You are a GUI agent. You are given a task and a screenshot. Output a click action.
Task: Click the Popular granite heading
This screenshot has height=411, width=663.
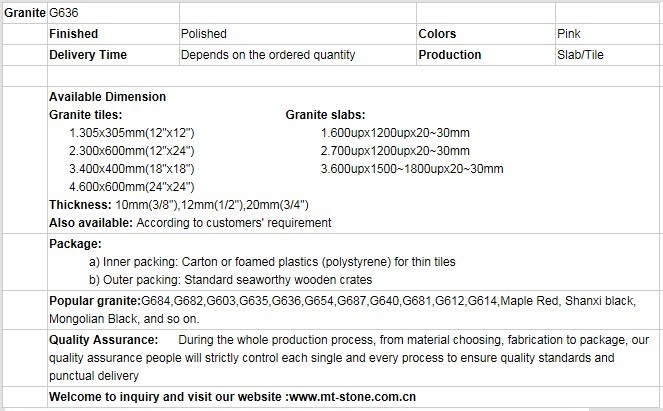coord(95,301)
